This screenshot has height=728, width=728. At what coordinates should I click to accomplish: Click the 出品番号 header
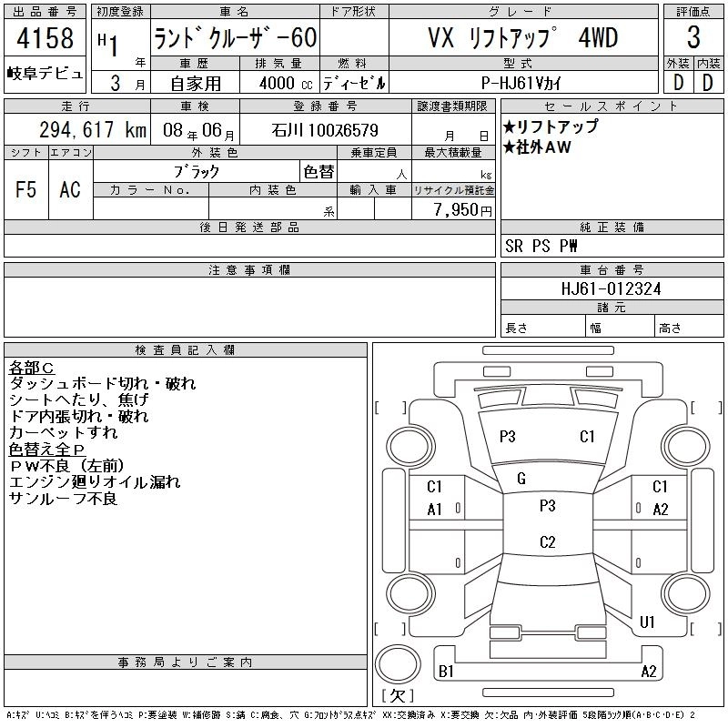[45, 12]
